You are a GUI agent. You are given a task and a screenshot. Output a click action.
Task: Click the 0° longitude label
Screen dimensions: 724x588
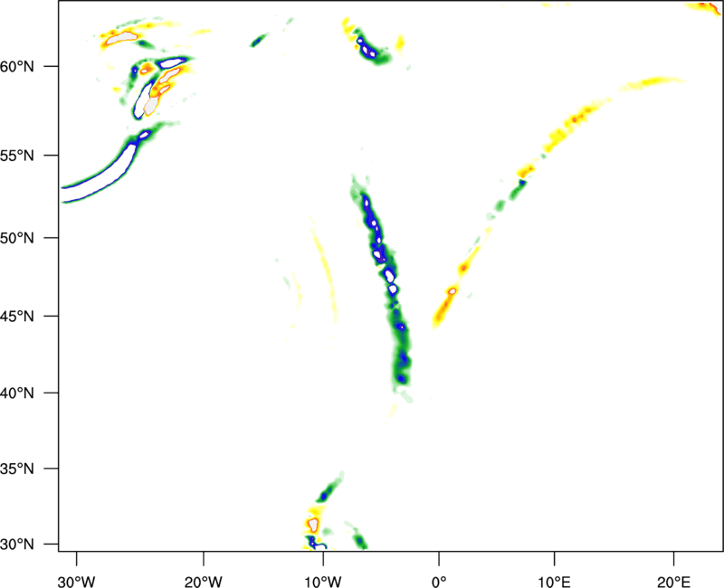pos(439,582)
